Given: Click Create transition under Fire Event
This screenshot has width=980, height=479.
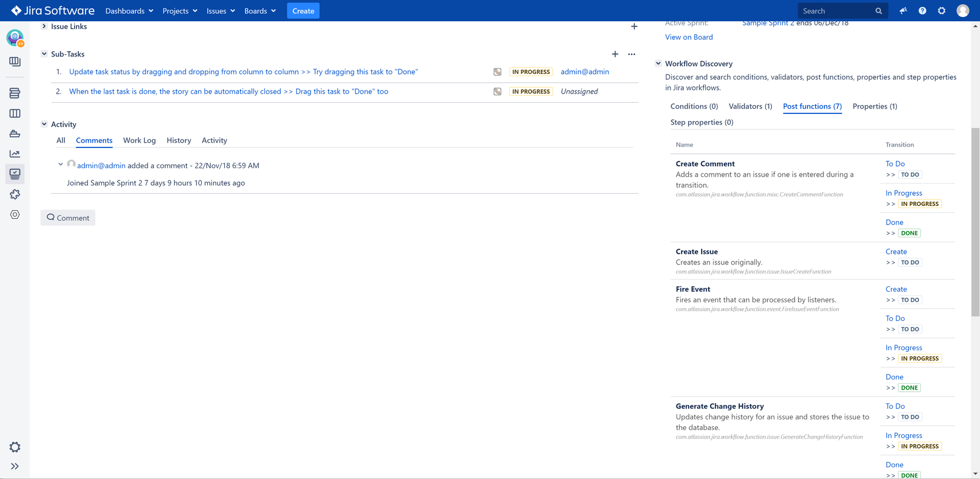Looking at the screenshot, I should (896, 290).
